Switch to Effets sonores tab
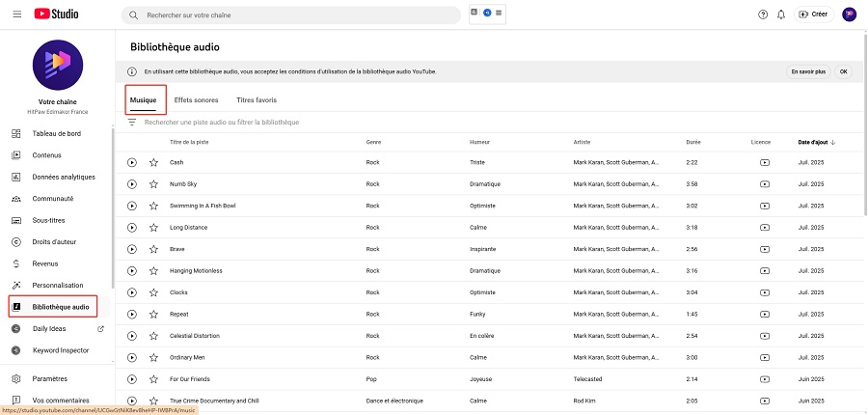 click(x=196, y=100)
